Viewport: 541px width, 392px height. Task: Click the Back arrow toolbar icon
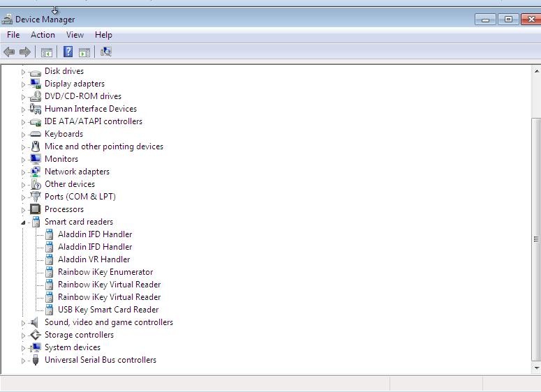pyautogui.click(x=9, y=52)
